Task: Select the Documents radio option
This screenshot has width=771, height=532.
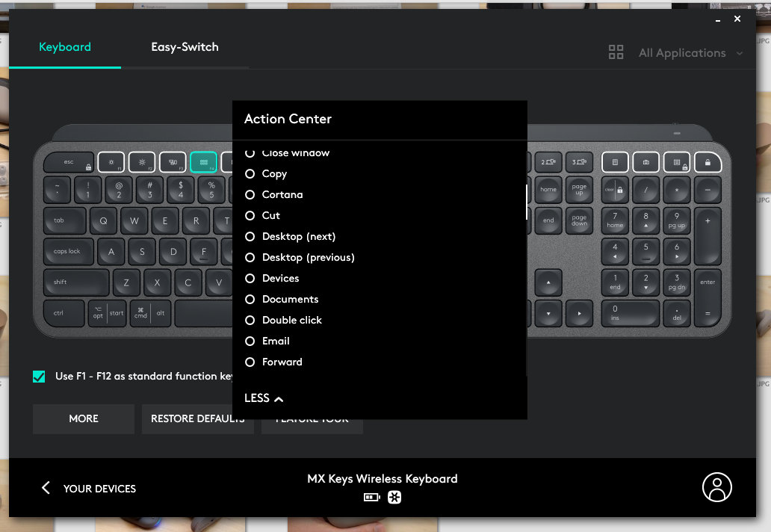Action: pyautogui.click(x=250, y=299)
